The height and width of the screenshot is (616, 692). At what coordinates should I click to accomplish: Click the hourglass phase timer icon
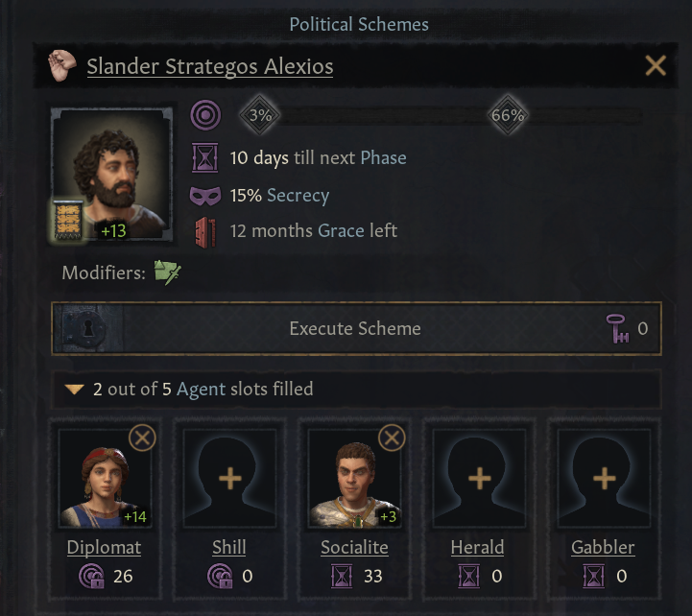click(205, 158)
